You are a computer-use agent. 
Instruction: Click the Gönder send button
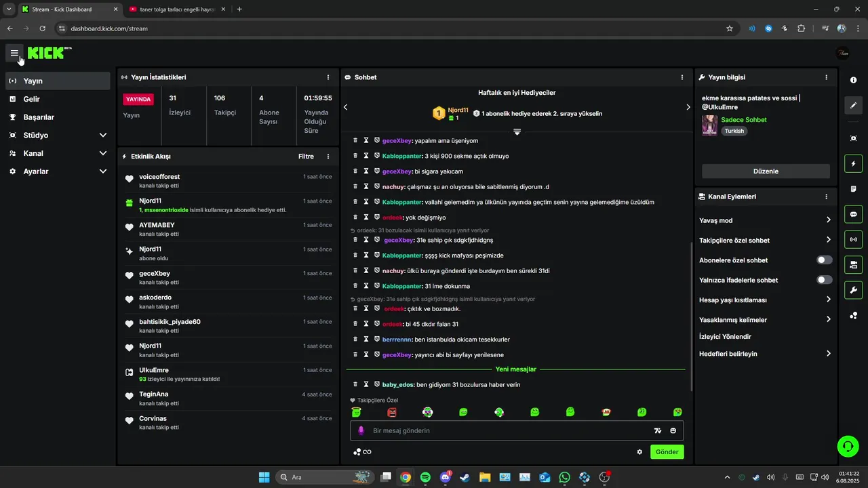tap(667, 452)
